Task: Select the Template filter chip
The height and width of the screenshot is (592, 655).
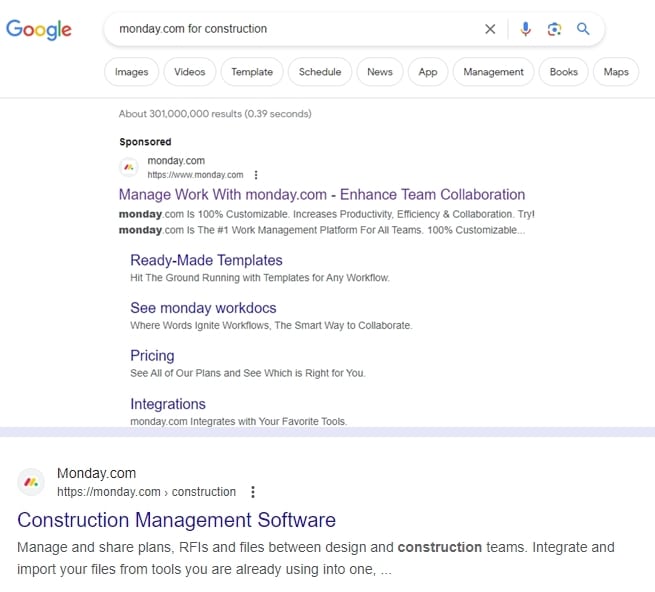Action: point(252,72)
